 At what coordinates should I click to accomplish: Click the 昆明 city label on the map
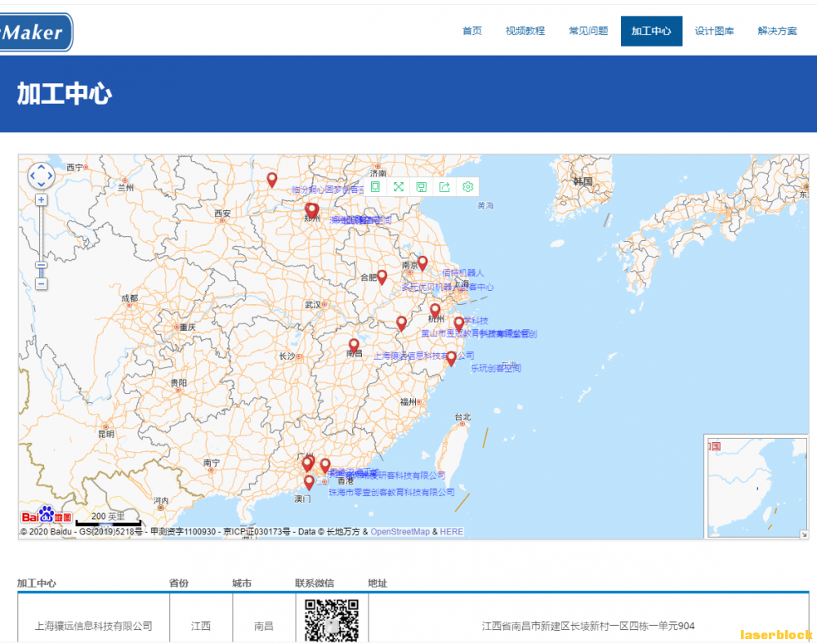pyautogui.click(x=105, y=434)
